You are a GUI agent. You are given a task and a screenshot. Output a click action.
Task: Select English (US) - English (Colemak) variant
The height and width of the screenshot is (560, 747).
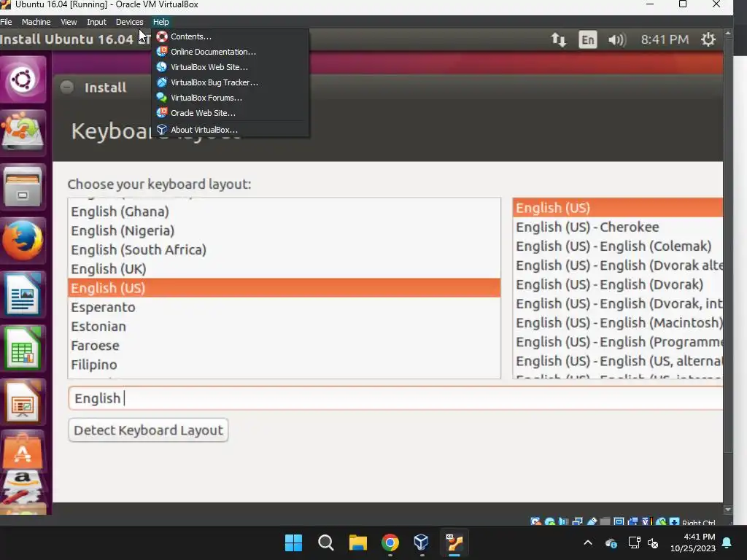[x=618, y=246]
